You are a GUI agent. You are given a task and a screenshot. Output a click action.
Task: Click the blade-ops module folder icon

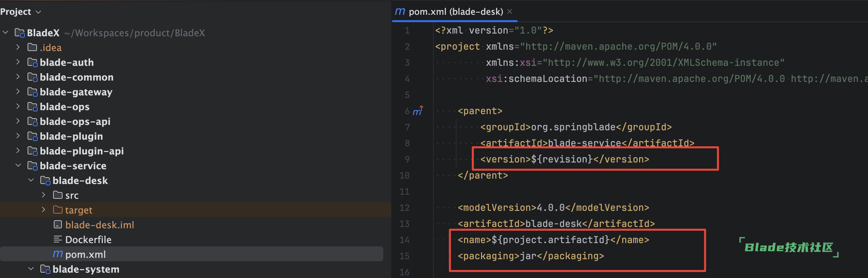tap(32, 107)
